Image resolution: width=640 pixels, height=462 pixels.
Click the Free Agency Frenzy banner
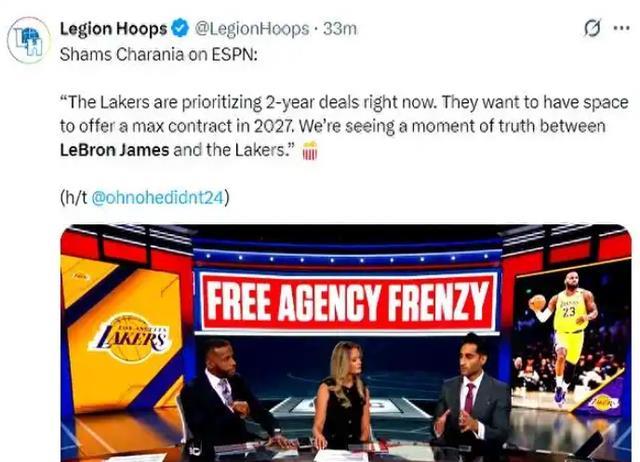347,301
